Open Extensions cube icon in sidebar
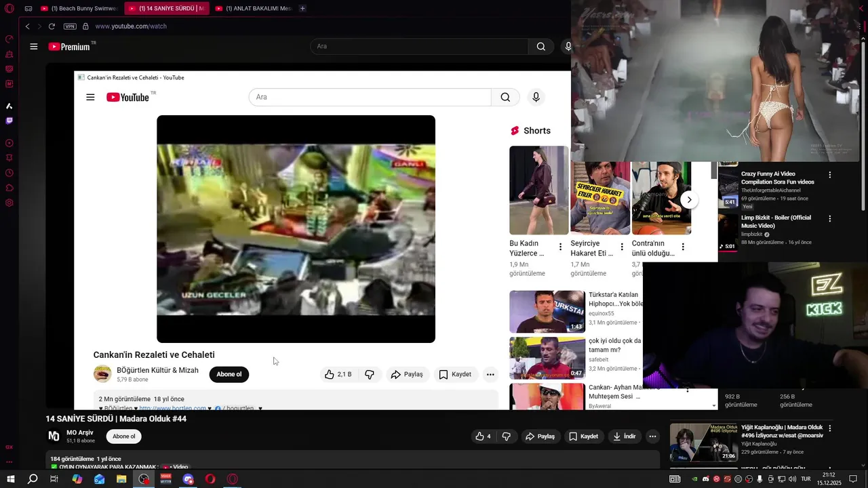The image size is (868, 488). pos(9,188)
